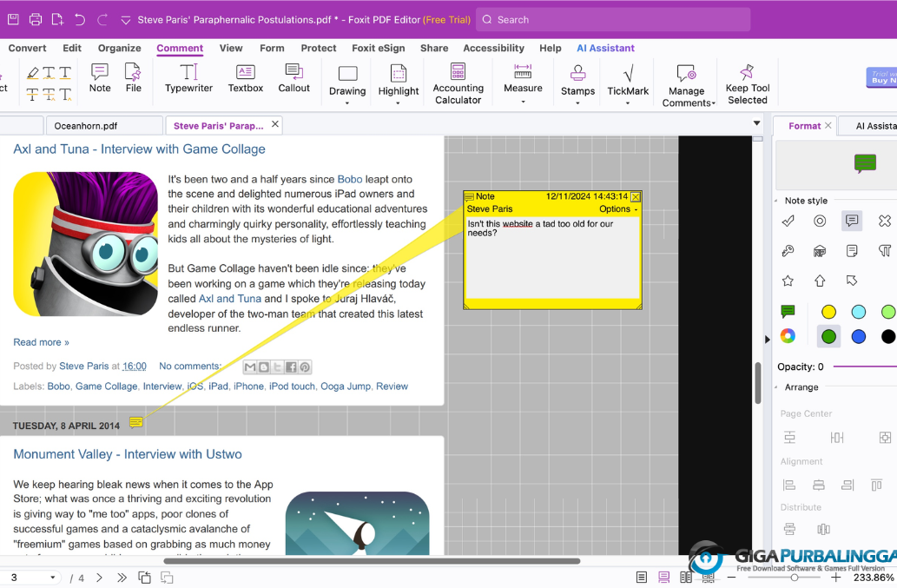Click the distribute vertically icon

pyautogui.click(x=789, y=529)
